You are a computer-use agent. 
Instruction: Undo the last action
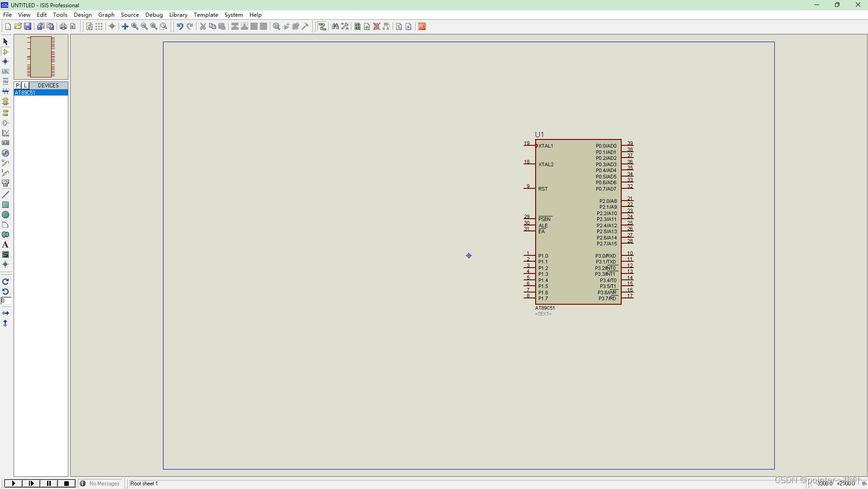(x=180, y=26)
